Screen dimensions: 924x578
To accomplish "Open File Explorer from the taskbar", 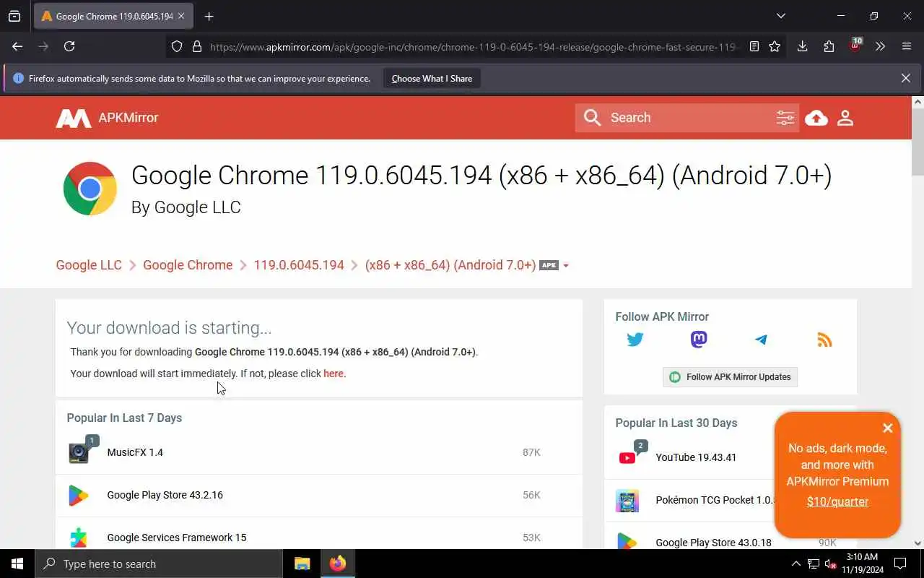I will point(302,564).
